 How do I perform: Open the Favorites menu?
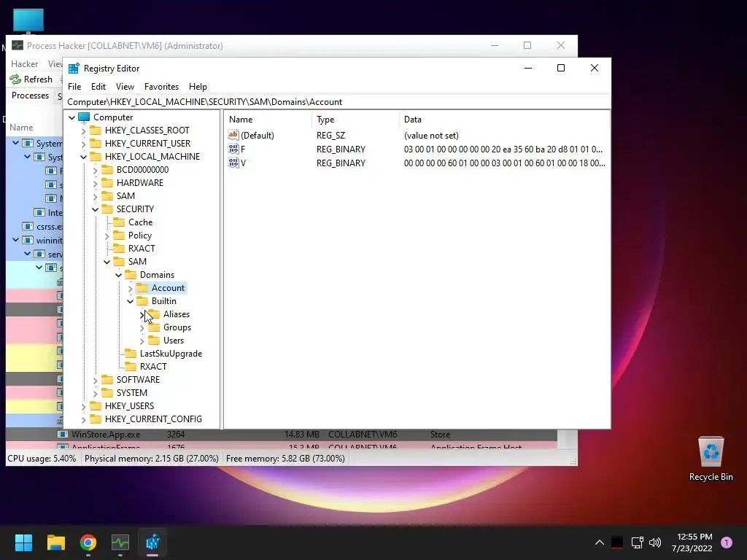pyautogui.click(x=161, y=87)
